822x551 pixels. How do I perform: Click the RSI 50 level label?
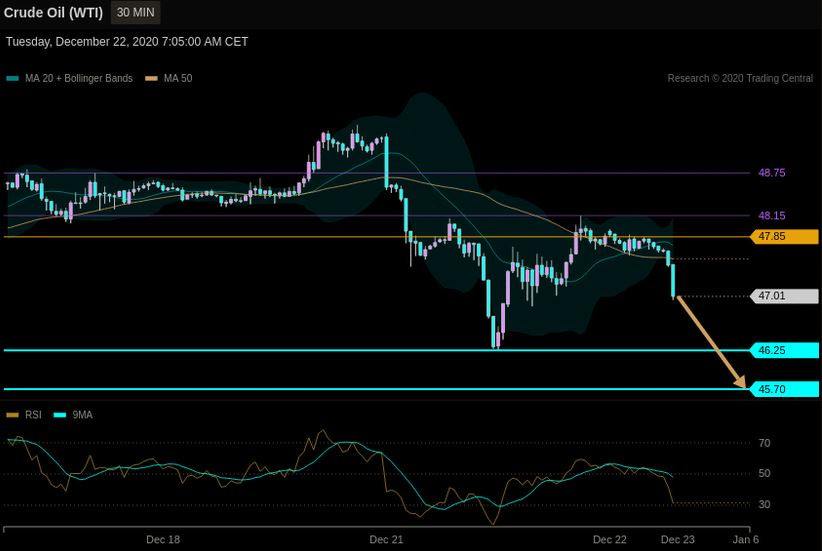point(764,473)
